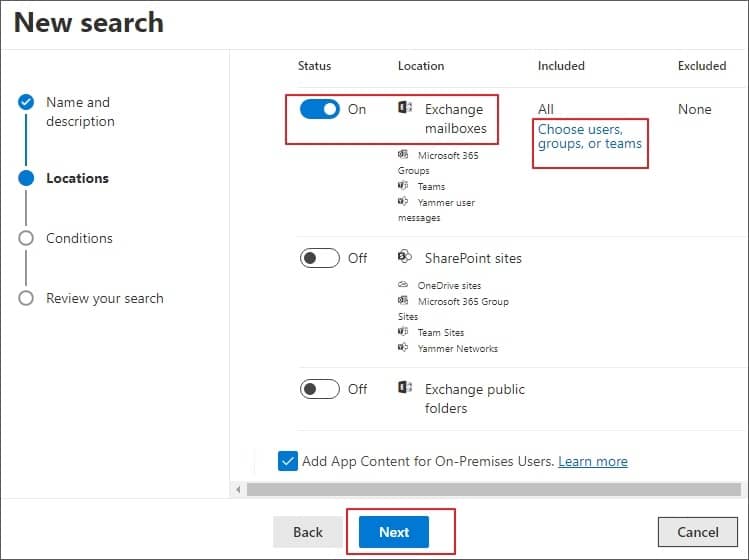Open the Learn more link
749x560 pixels.
pyautogui.click(x=593, y=462)
